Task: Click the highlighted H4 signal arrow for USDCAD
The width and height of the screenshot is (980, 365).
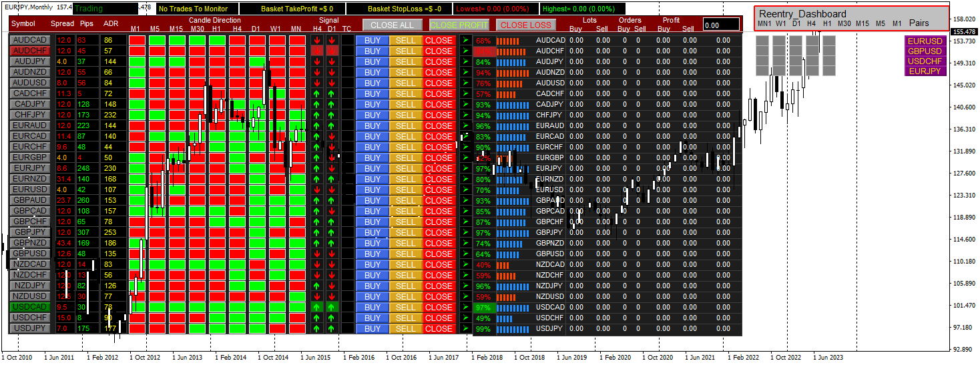Action: (x=317, y=308)
